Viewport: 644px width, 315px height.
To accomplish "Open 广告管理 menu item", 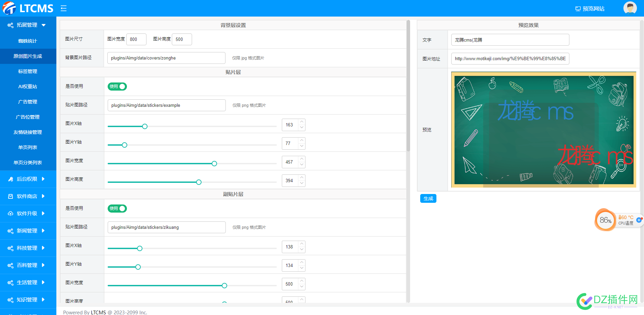I will 28,102.
